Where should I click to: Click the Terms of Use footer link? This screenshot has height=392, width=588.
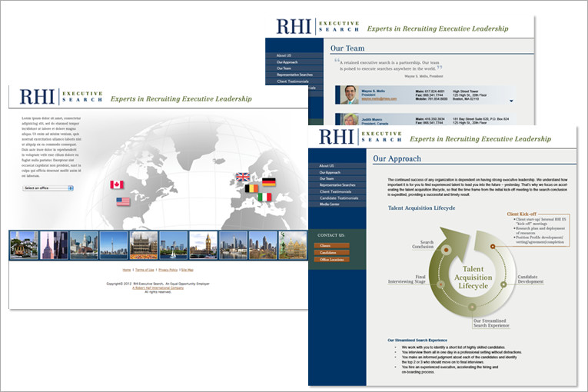click(145, 271)
